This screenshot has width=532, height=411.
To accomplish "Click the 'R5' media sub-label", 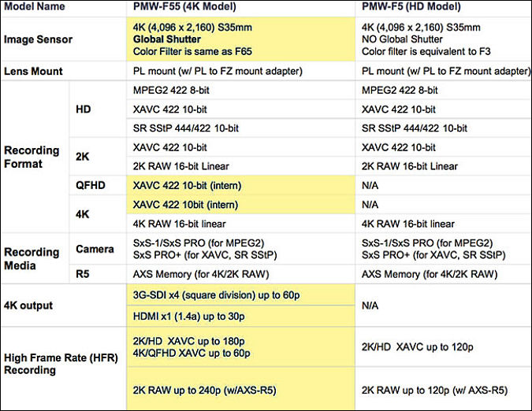I will pos(83,274).
